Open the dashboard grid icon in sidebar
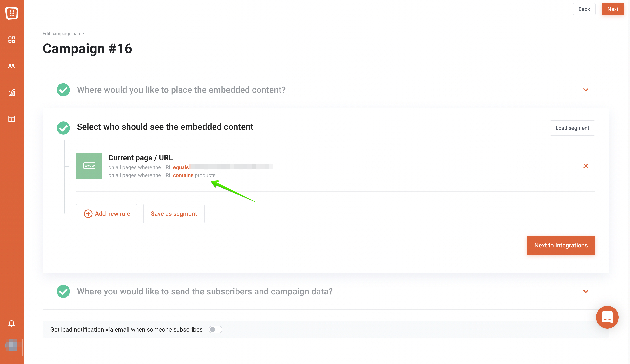 tap(12, 39)
